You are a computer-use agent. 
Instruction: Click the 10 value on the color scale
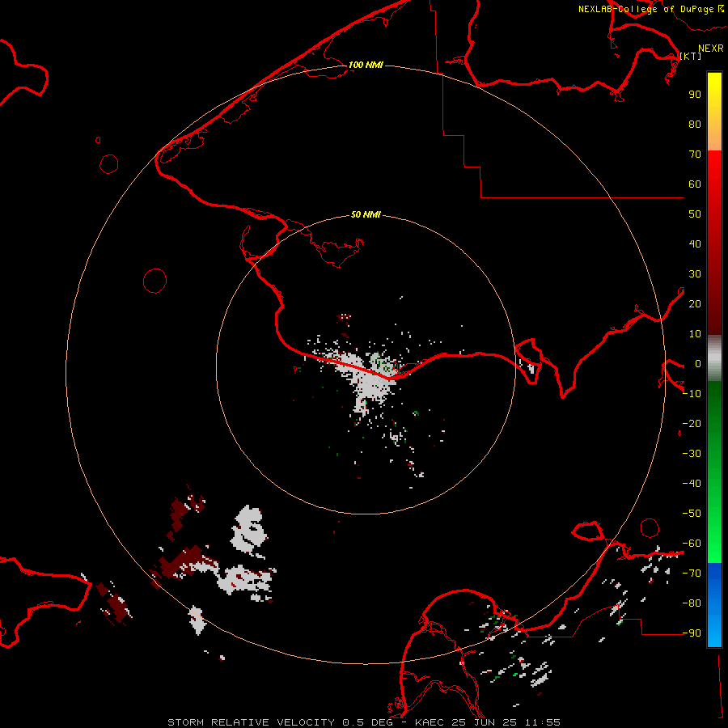click(x=695, y=334)
